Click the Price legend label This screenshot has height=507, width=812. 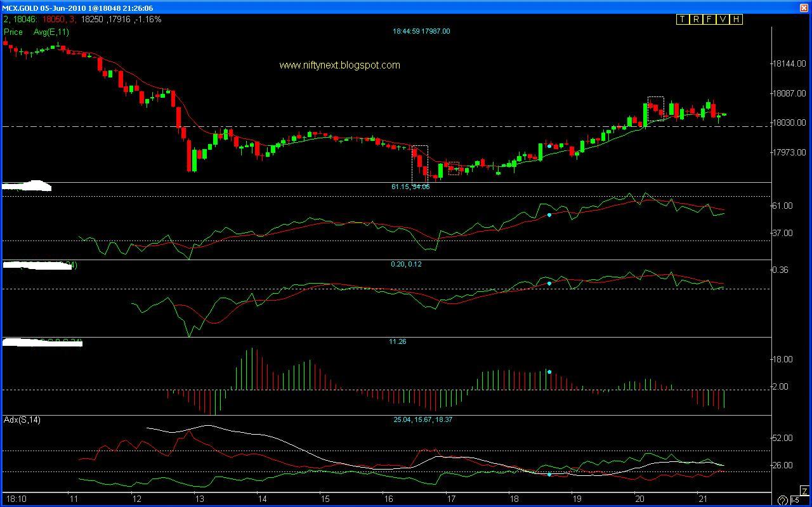pos(13,32)
